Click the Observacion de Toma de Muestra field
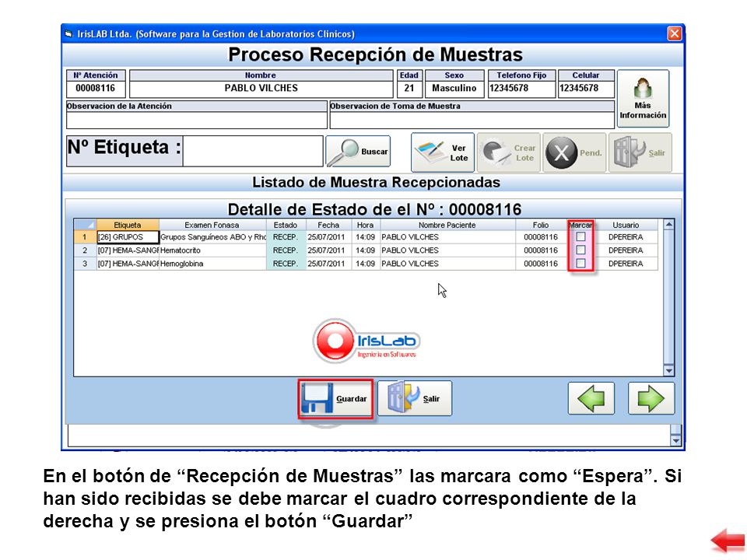Image resolution: width=747 pixels, height=560 pixels. coord(472,120)
